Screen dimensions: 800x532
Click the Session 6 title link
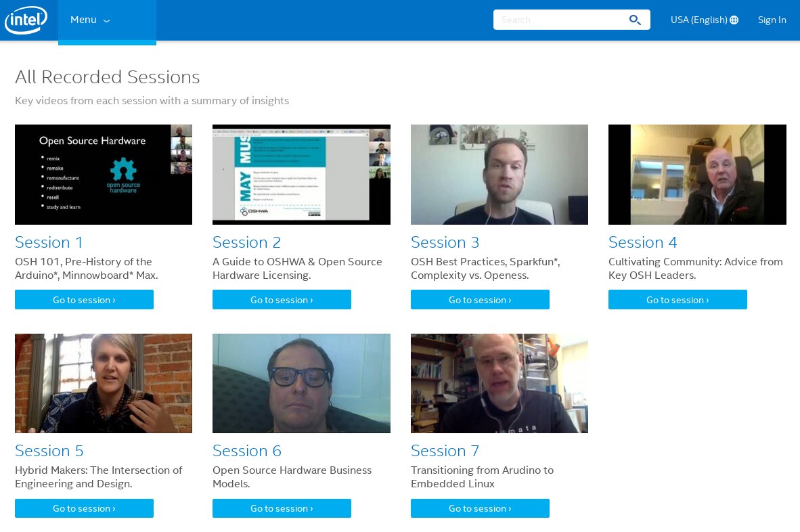click(x=247, y=451)
